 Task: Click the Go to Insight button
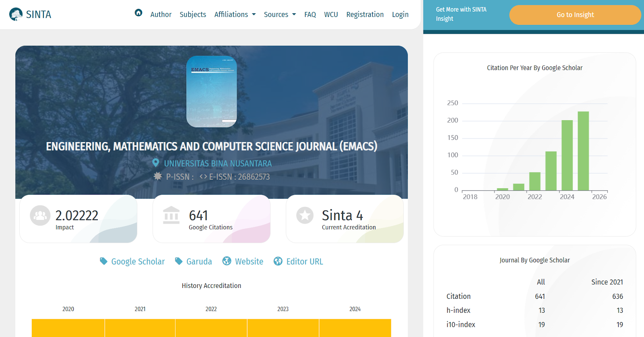point(575,15)
